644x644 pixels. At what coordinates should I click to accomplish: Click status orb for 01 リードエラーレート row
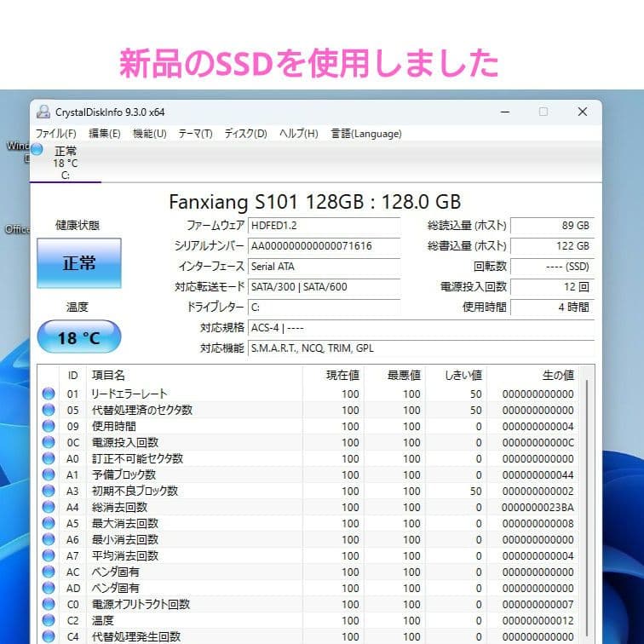coord(49,394)
